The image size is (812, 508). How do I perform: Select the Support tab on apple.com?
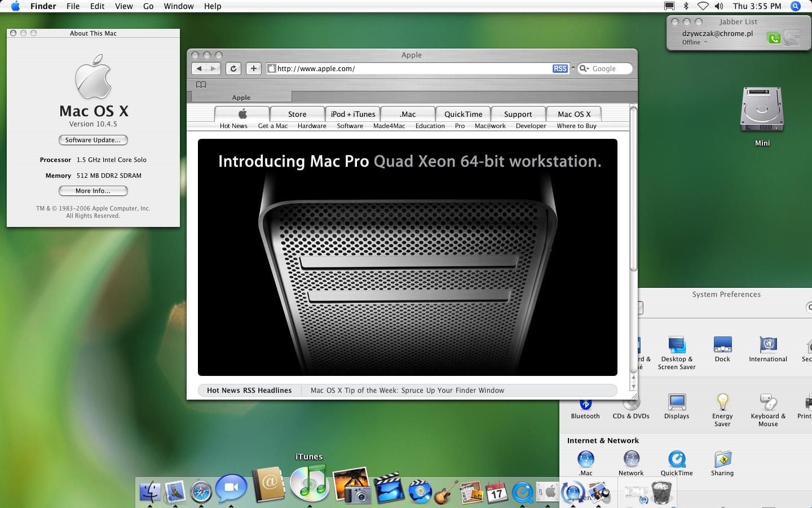click(518, 114)
